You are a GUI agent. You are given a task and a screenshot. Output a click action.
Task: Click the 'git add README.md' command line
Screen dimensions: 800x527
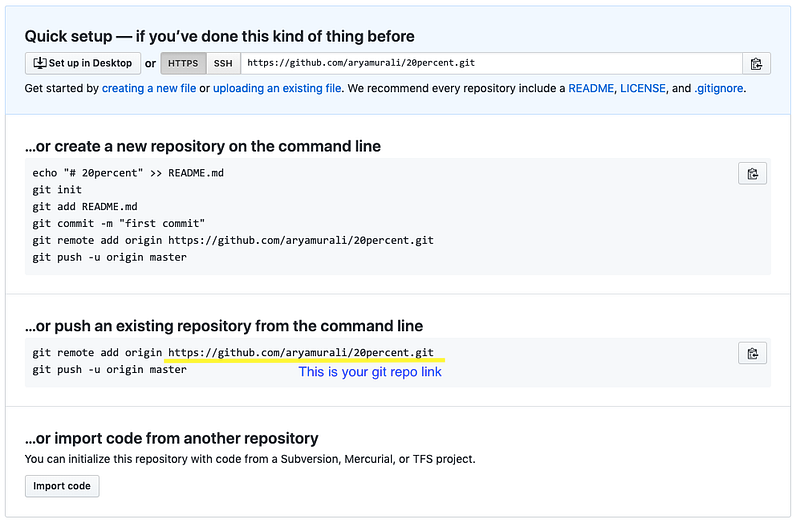84,207
